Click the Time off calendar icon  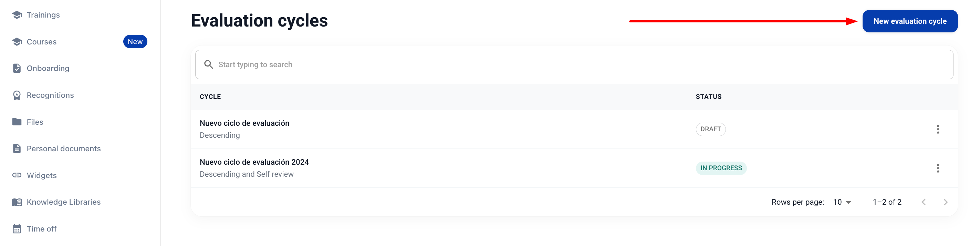pyautogui.click(x=17, y=229)
